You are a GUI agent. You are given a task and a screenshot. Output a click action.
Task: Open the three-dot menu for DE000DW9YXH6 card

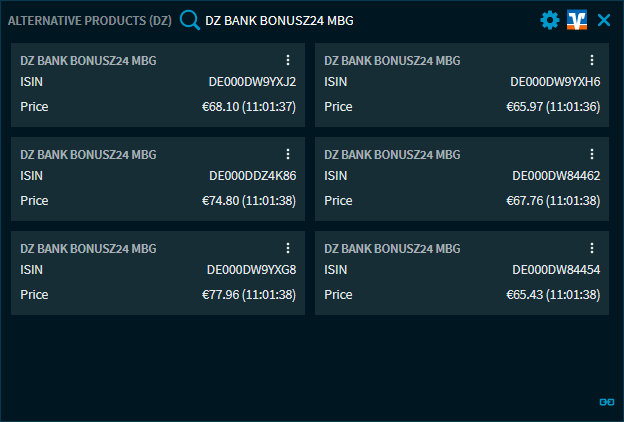coord(592,60)
